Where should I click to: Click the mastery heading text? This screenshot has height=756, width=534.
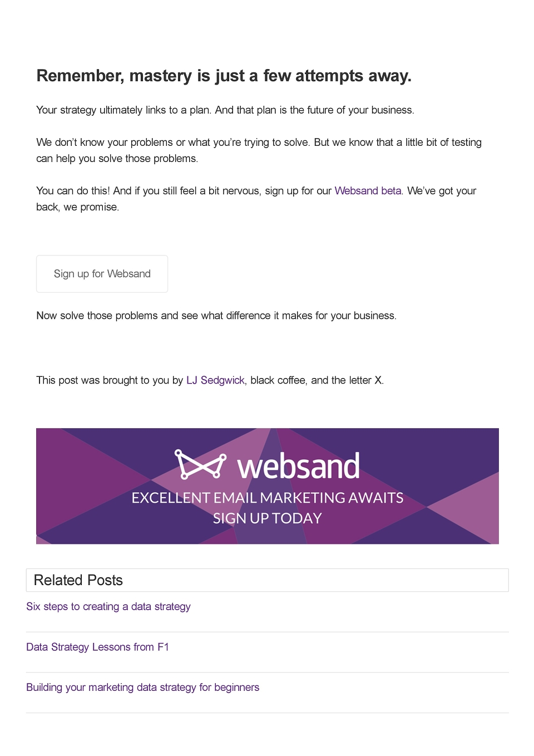point(224,76)
